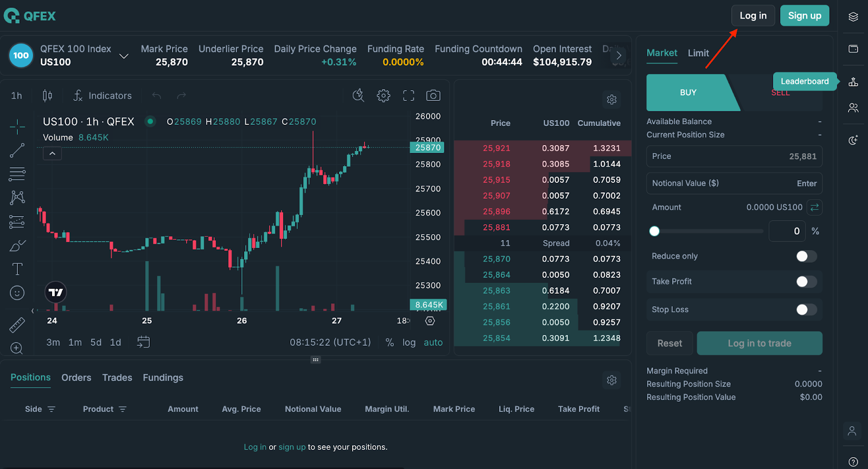Click the sign up link under positions

(x=292, y=447)
